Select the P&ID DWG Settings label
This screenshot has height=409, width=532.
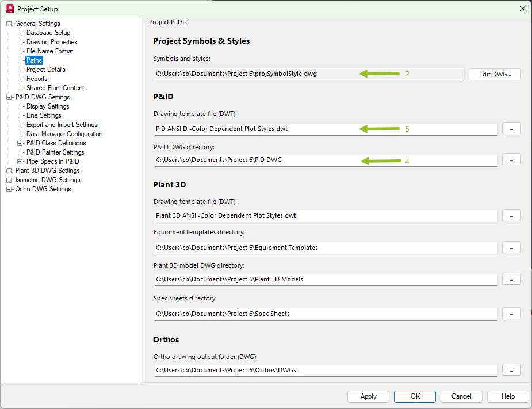click(x=43, y=97)
